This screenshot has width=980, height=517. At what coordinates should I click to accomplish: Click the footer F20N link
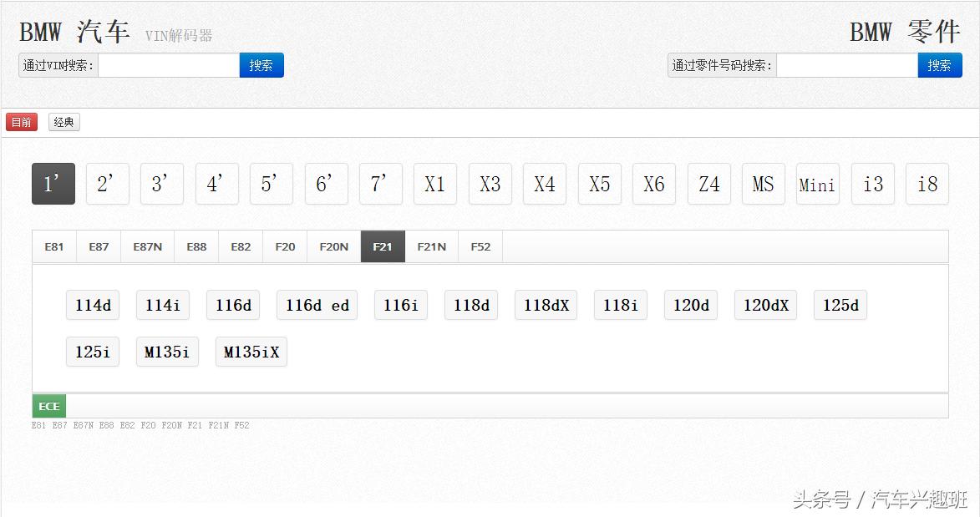tap(172, 425)
